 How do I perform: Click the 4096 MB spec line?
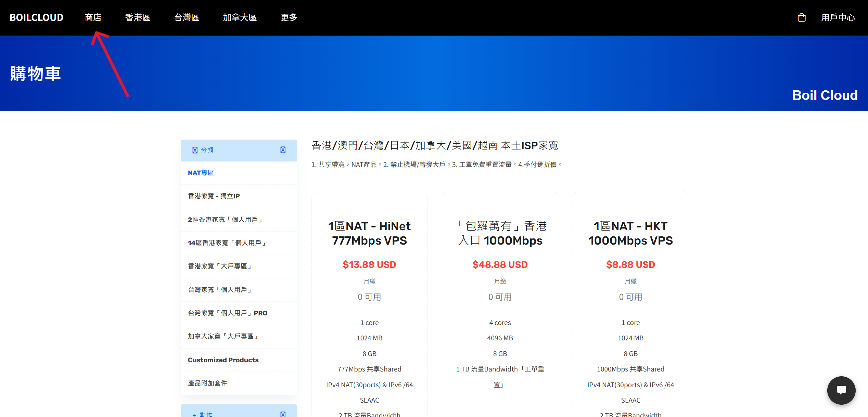tap(500, 338)
